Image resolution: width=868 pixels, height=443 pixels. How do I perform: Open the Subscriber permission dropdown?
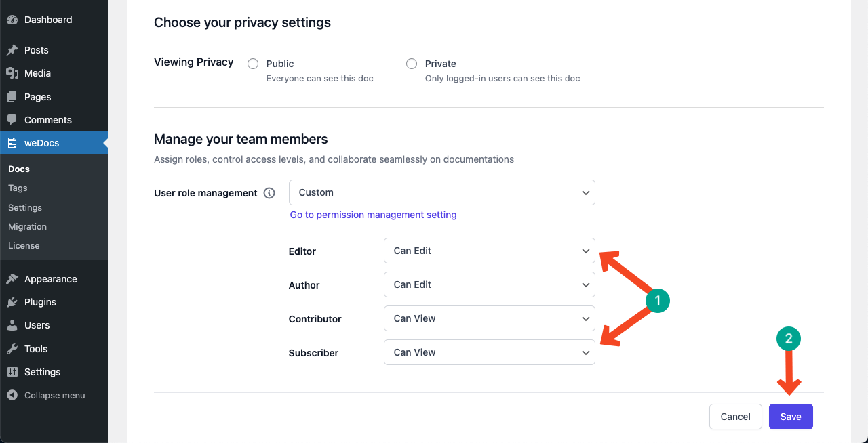[x=490, y=352]
